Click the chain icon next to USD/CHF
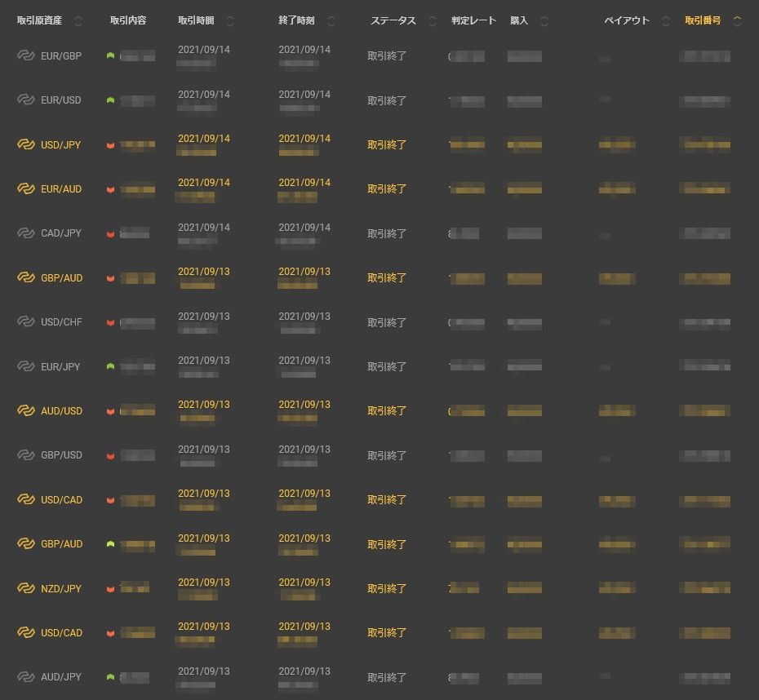759x700 pixels. click(x=26, y=322)
